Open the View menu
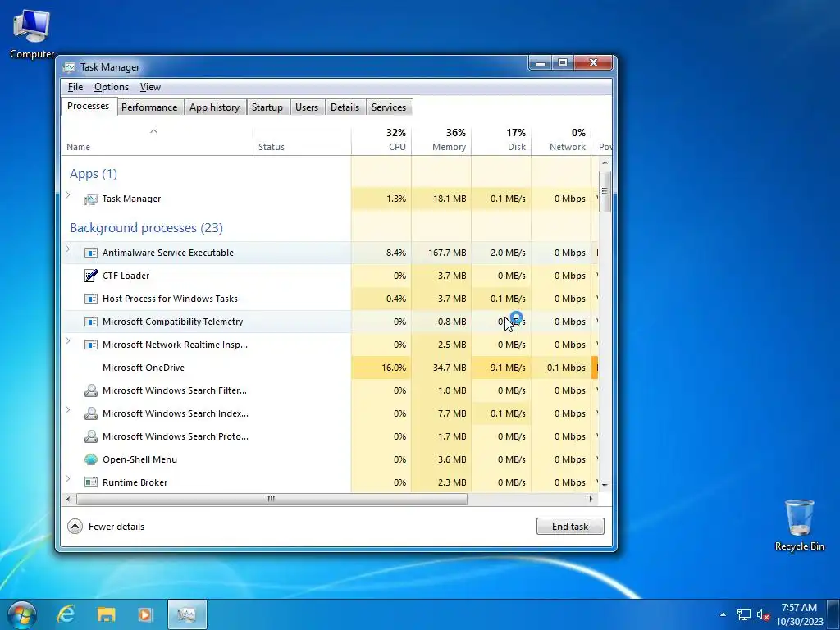 pyautogui.click(x=150, y=87)
